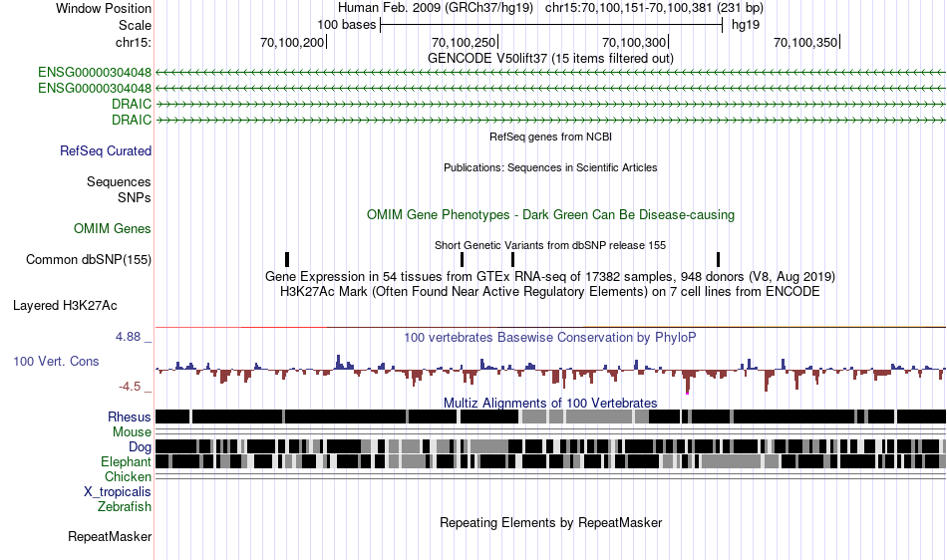
Task: Open Gene Expression in 54 tissues GTEx title
Action: [x=550, y=276]
